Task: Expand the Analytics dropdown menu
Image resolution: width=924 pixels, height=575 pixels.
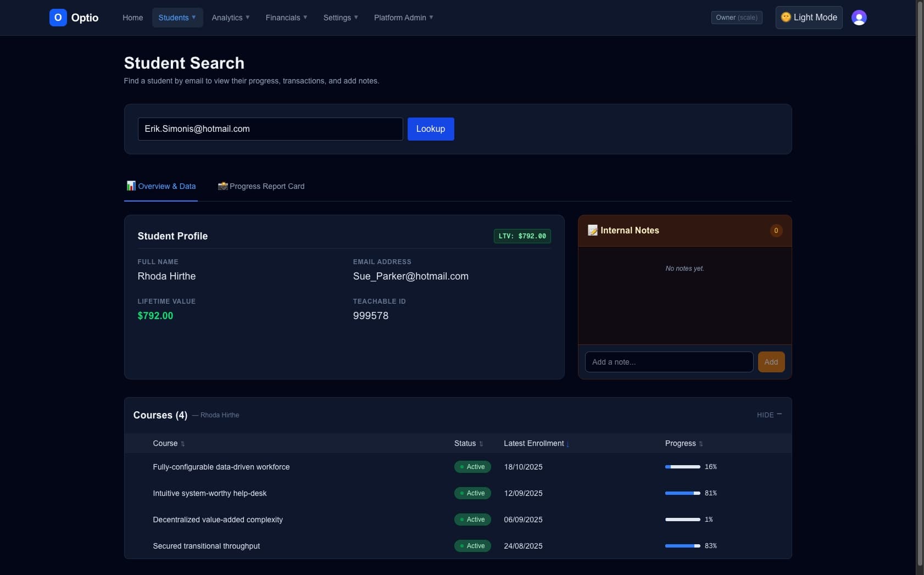Action: [231, 18]
